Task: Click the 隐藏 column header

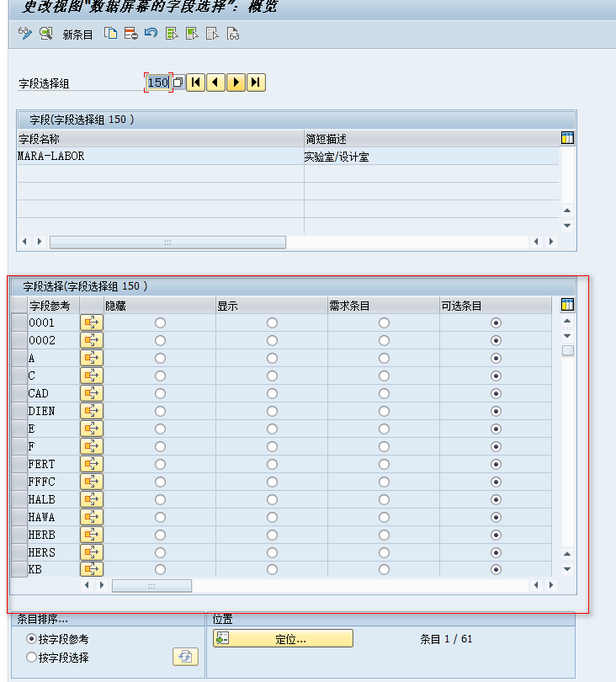Action: pos(160,306)
